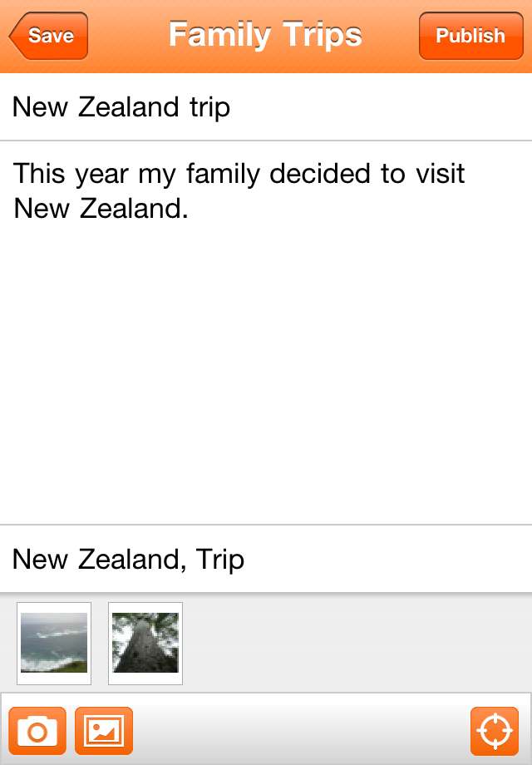
Task: Tap the camera icon to take a photo
Action: coord(37,731)
